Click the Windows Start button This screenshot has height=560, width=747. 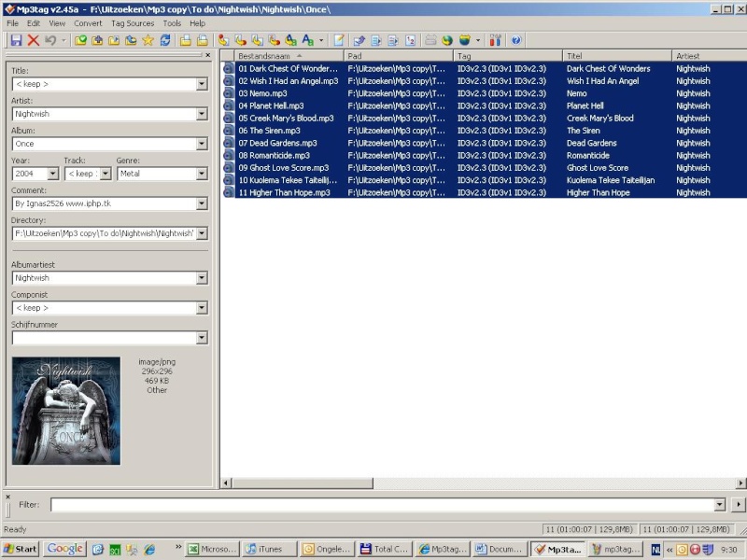[21, 549]
